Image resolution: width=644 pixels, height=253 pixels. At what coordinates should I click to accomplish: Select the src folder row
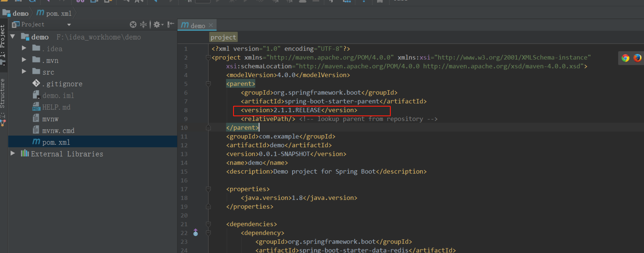click(x=93, y=72)
